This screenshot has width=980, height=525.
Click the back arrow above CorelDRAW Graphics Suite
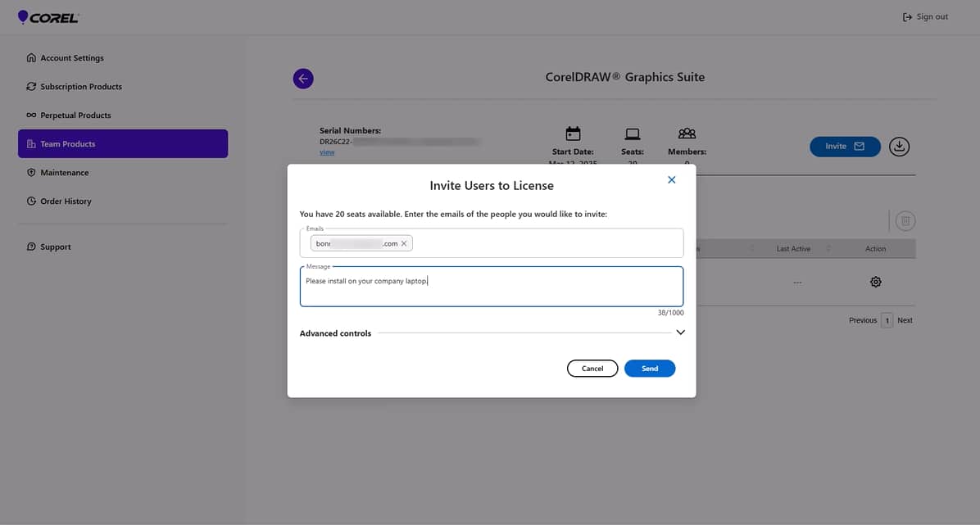point(303,78)
